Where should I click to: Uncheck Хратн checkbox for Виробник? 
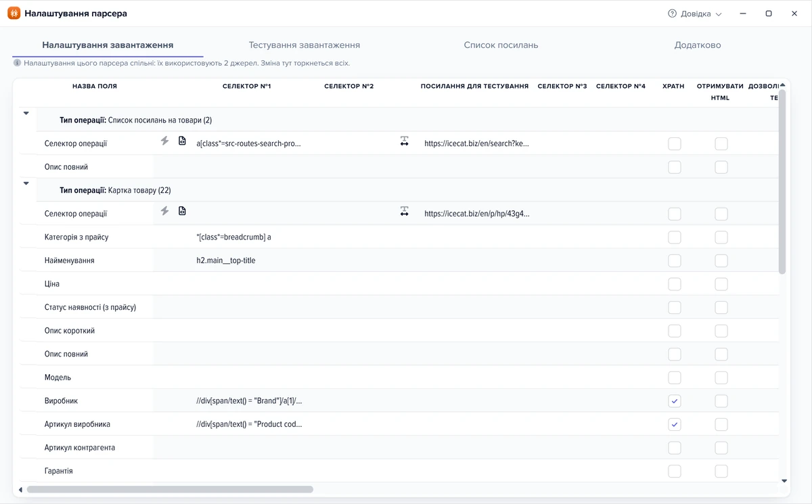pyautogui.click(x=675, y=401)
